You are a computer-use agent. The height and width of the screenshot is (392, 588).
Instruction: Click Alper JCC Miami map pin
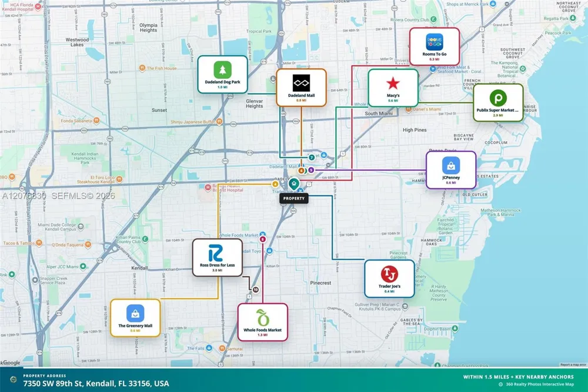coord(83,266)
